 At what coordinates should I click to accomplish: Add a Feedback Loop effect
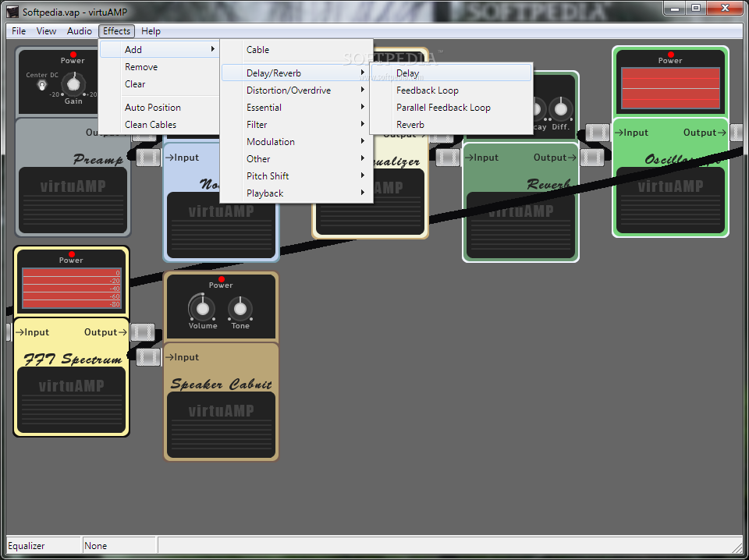[x=452, y=90]
